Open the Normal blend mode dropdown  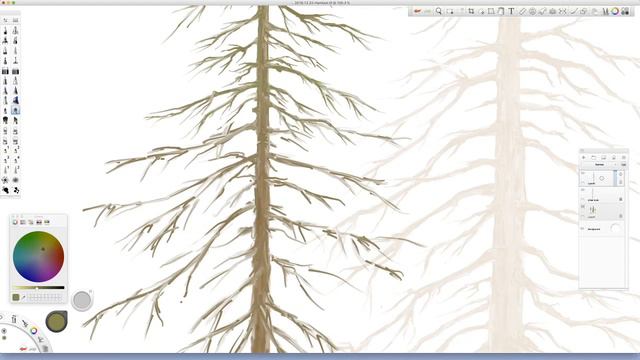coord(599,164)
